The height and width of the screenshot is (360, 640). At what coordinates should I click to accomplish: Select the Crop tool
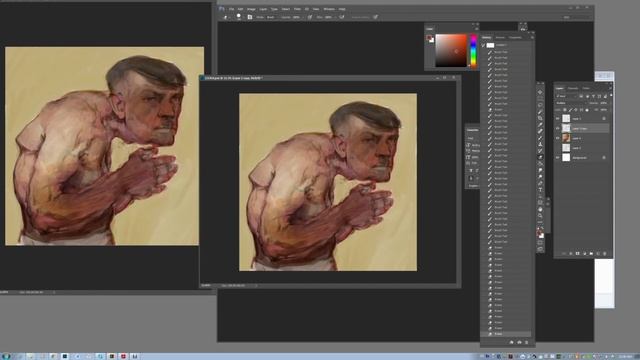pyautogui.click(x=540, y=118)
